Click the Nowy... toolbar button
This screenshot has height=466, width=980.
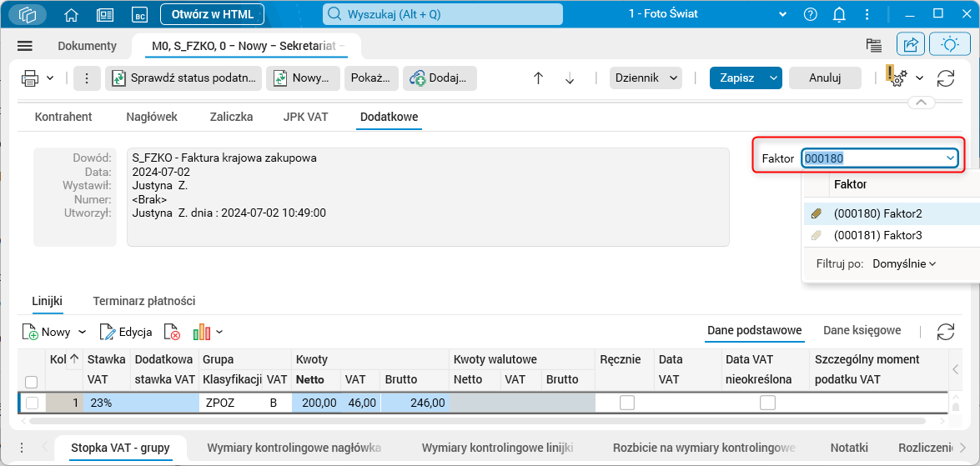tap(303, 78)
